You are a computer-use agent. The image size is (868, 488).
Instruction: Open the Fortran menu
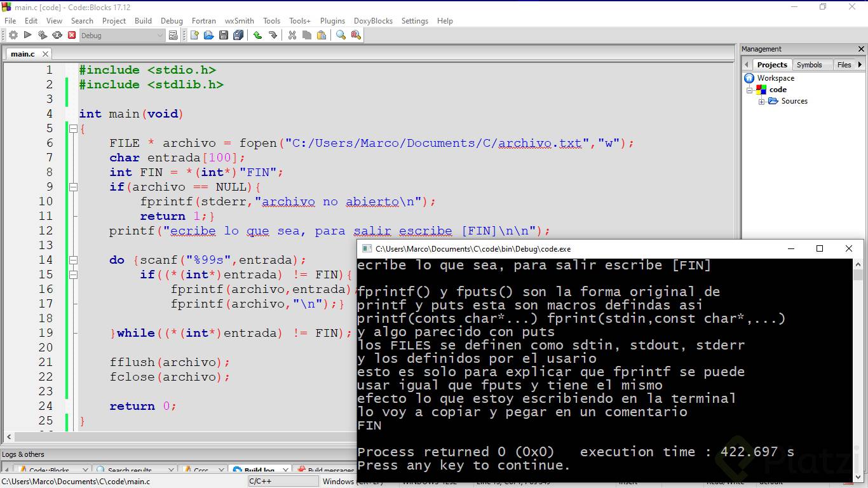pos(204,21)
